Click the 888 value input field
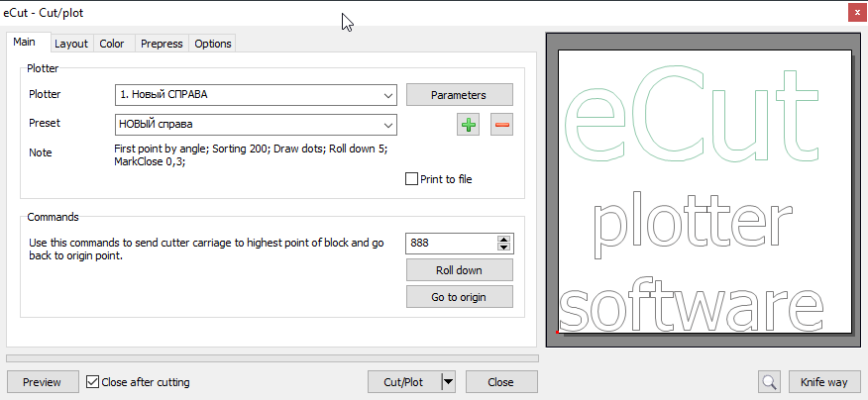The width and height of the screenshot is (868, 400). pos(451,243)
